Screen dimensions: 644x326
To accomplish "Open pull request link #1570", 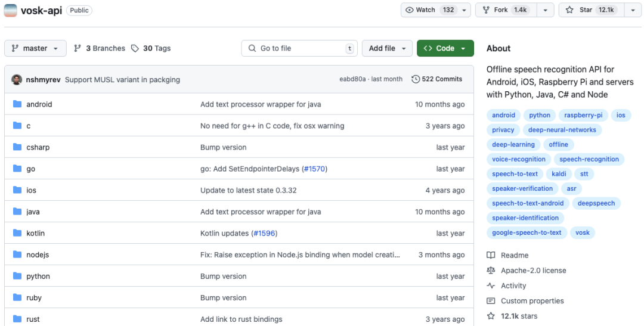I will pyautogui.click(x=314, y=169).
